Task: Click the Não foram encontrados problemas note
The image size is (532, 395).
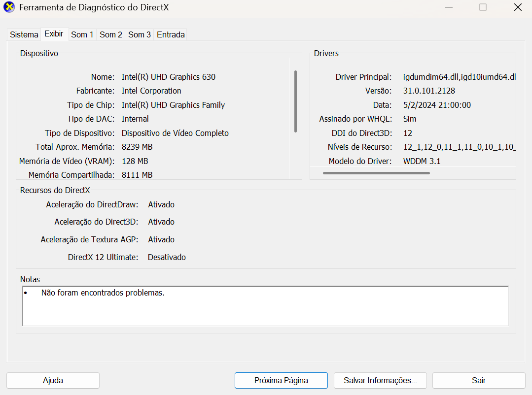Action: pyautogui.click(x=103, y=293)
